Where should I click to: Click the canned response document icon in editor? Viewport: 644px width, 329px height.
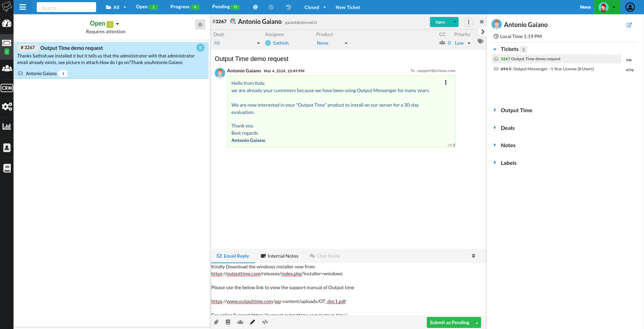coord(228,322)
